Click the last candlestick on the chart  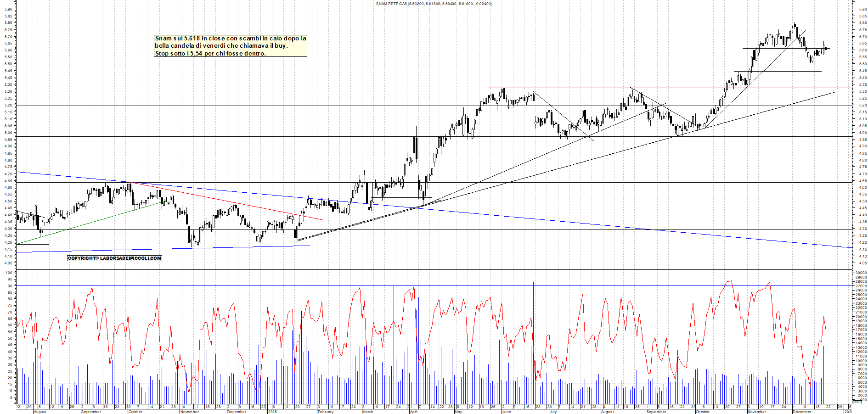click(826, 49)
